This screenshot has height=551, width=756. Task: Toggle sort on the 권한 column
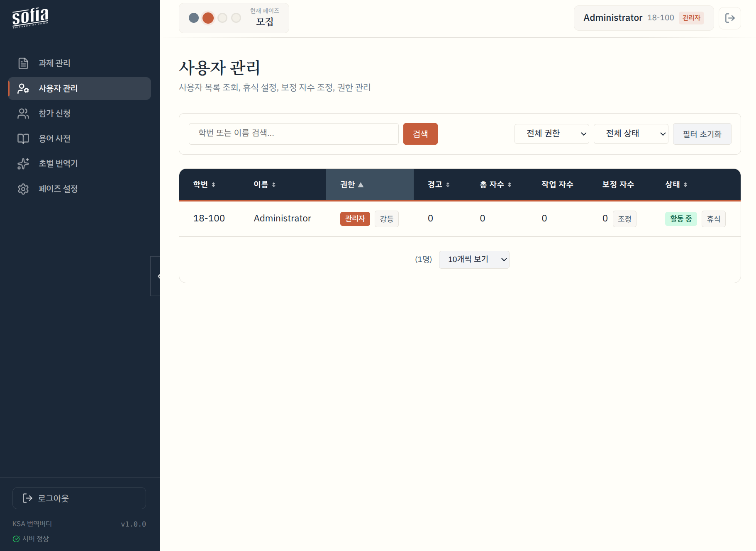click(351, 184)
